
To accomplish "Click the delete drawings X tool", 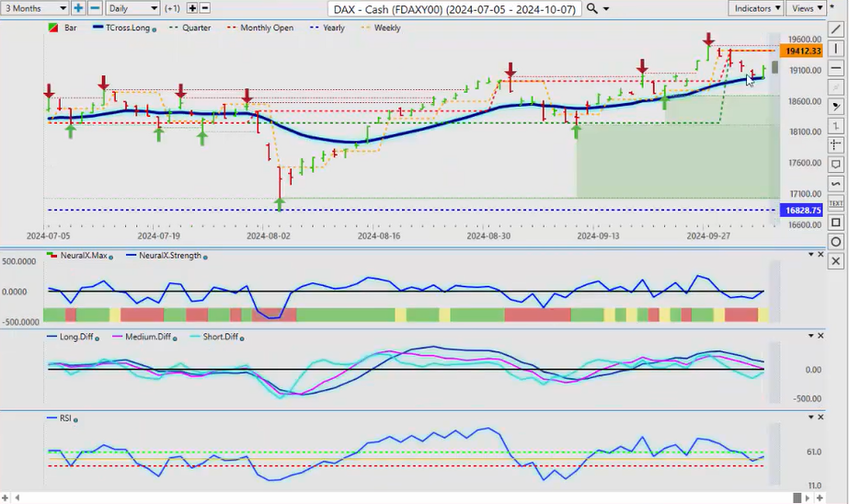I will (x=835, y=261).
